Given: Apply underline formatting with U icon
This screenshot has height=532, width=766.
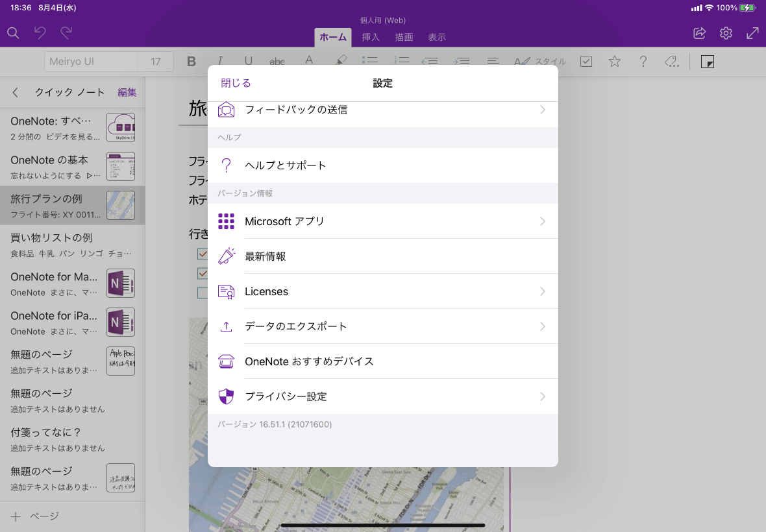Looking at the screenshot, I should tap(248, 60).
